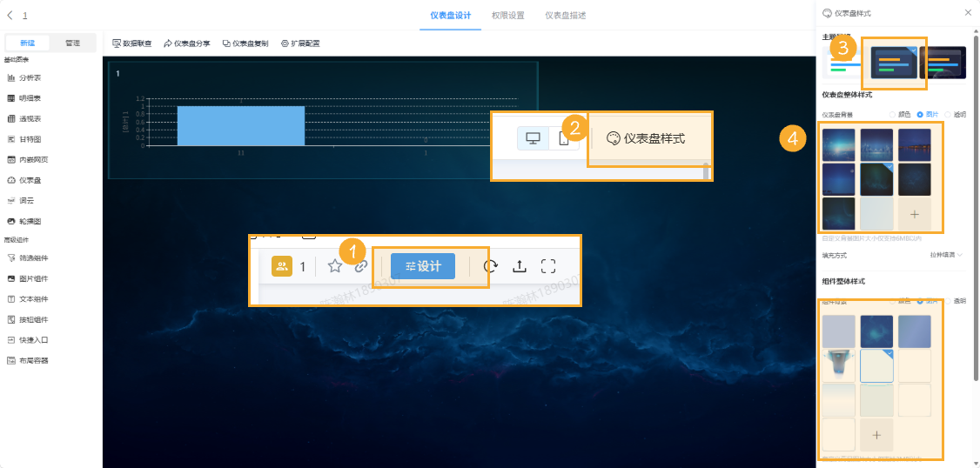Add a 文本组件 text component
Image resolution: width=980 pixels, height=468 pixels.
coord(28,299)
